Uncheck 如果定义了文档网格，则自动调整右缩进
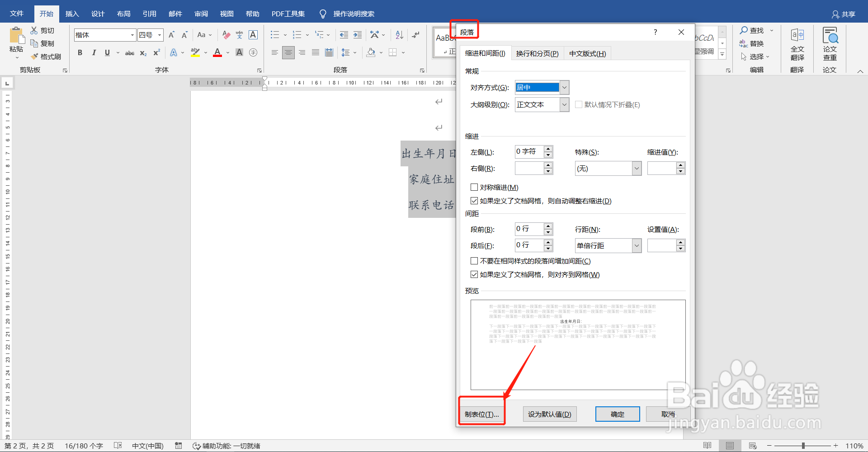Image resolution: width=868 pixels, height=452 pixels. coord(474,200)
